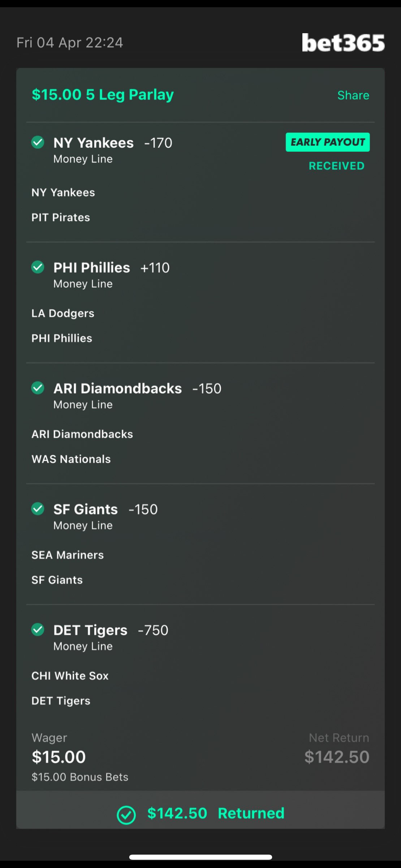The width and height of the screenshot is (401, 868).
Task: Tap the Early Payout badge
Action: tap(328, 142)
